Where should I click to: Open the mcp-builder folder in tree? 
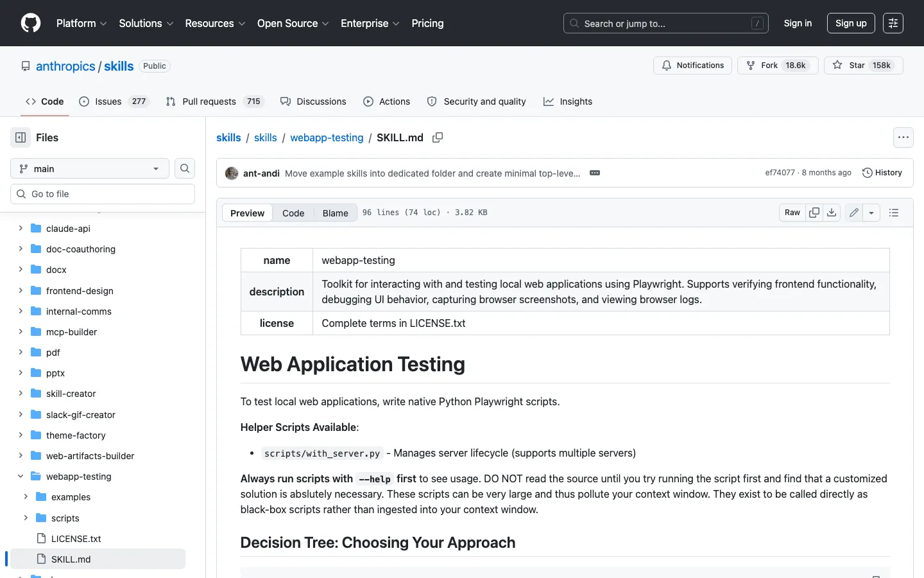point(71,332)
